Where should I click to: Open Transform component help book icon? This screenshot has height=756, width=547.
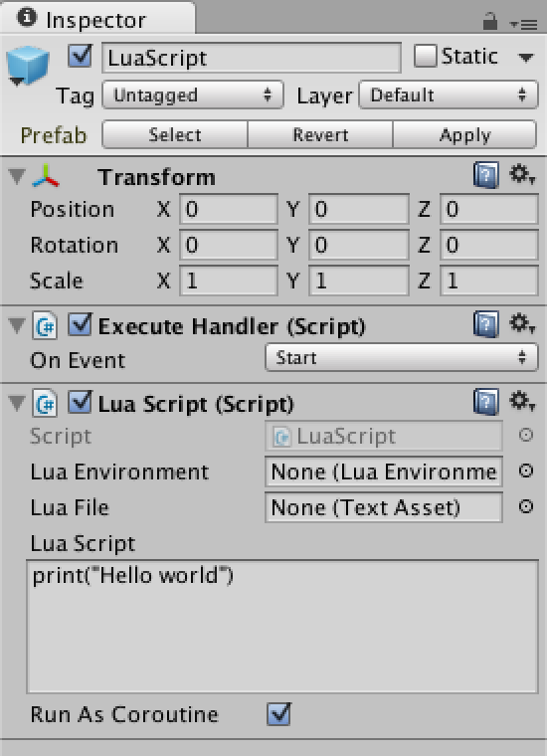(485, 174)
